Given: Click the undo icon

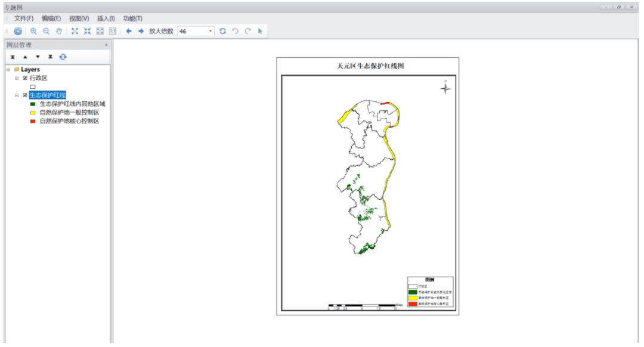Looking at the screenshot, I should click(x=236, y=31).
